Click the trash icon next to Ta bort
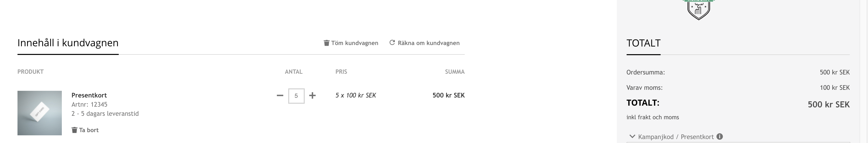The image size is (868, 143). 74,130
